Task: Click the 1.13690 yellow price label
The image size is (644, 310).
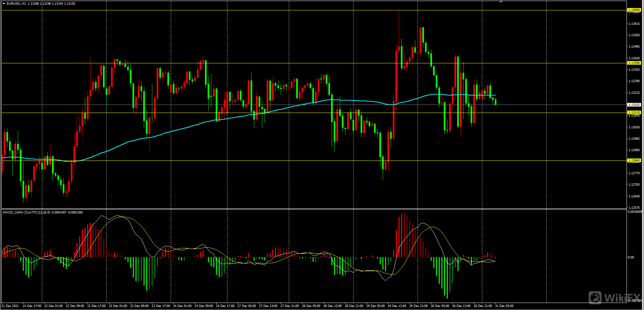Action: point(634,10)
